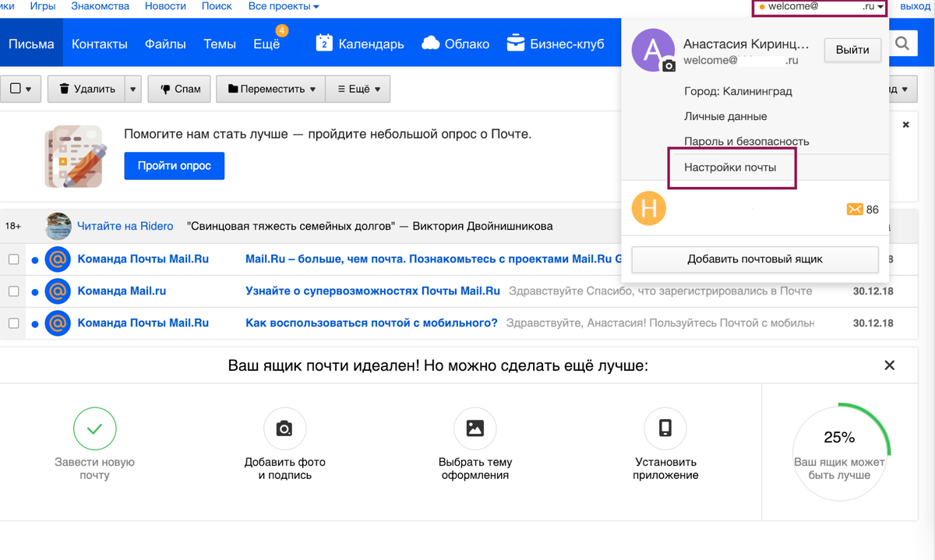Mark as Спам button
The image size is (935, 560).
click(x=180, y=89)
